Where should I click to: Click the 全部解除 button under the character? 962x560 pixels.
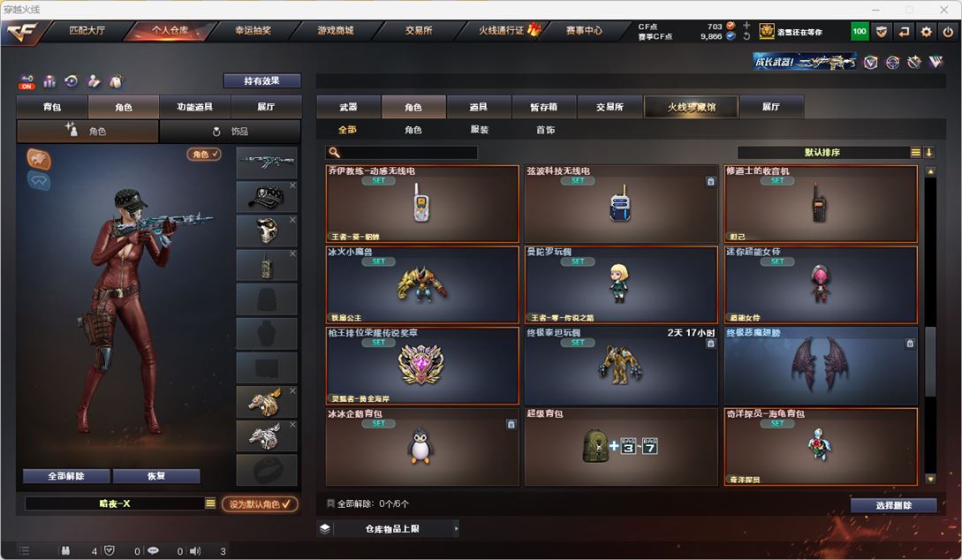point(66,476)
